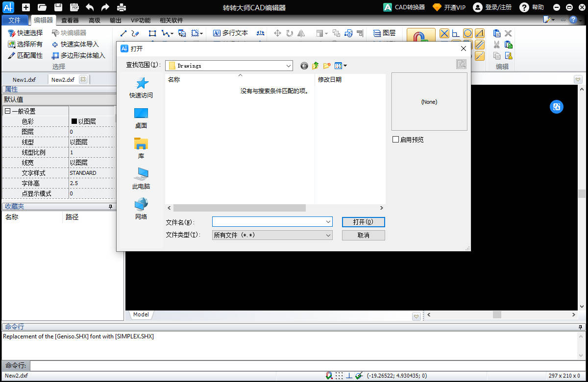Viewport: 588px width, 382px height.
Task: Open 帮助 Help in title bar
Action: coord(532,7)
